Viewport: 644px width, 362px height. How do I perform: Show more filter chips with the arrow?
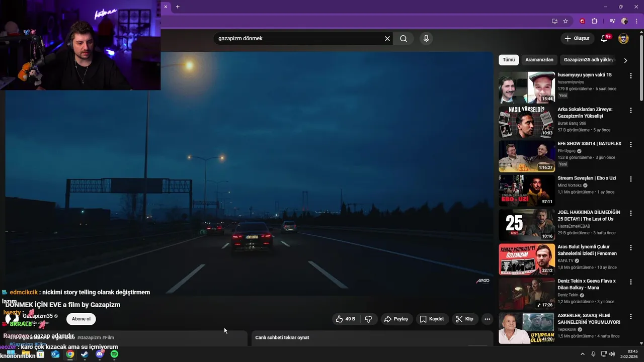coord(625,60)
